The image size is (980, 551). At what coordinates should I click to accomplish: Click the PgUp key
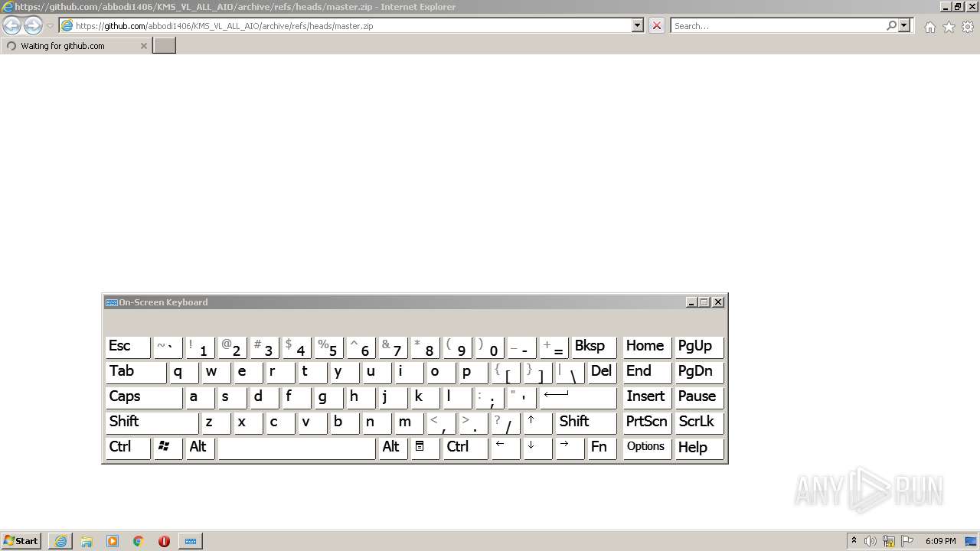[699, 347]
